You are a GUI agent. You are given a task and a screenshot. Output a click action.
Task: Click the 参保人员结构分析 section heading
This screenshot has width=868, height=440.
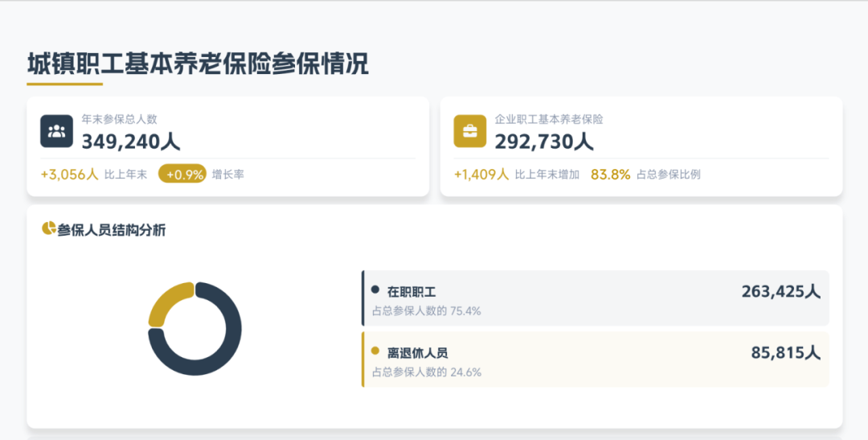[x=112, y=230]
